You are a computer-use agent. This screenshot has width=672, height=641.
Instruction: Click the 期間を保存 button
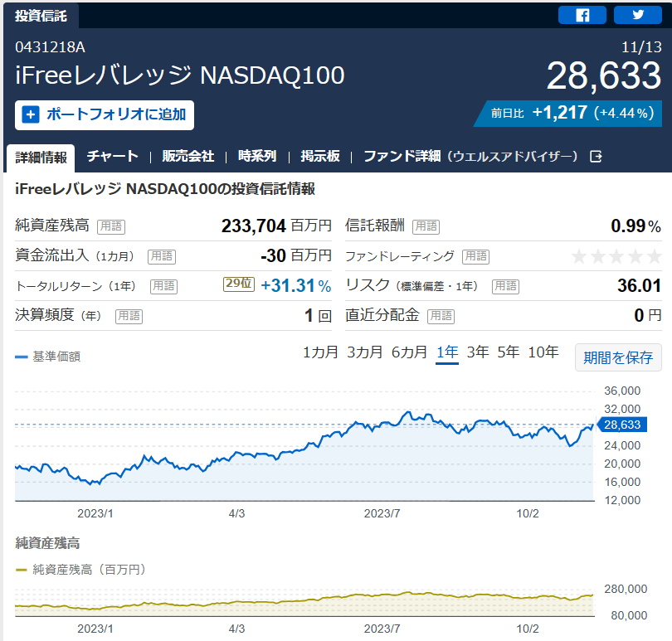tap(618, 357)
